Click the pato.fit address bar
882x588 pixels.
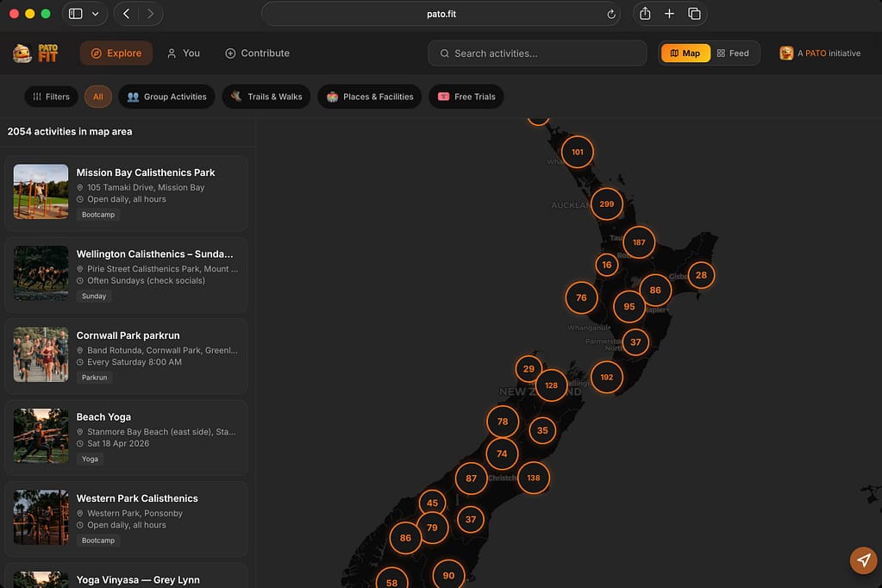pyautogui.click(x=441, y=14)
